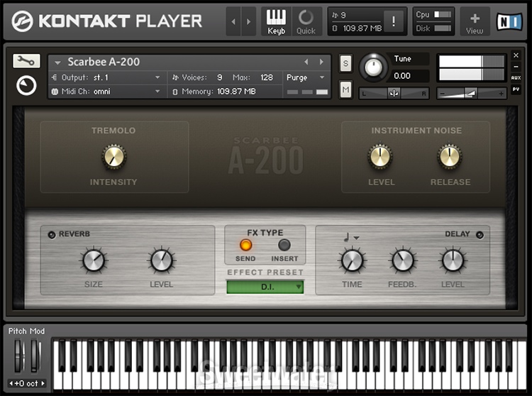
Task: Close the instrument with X button
Action: click(x=516, y=55)
